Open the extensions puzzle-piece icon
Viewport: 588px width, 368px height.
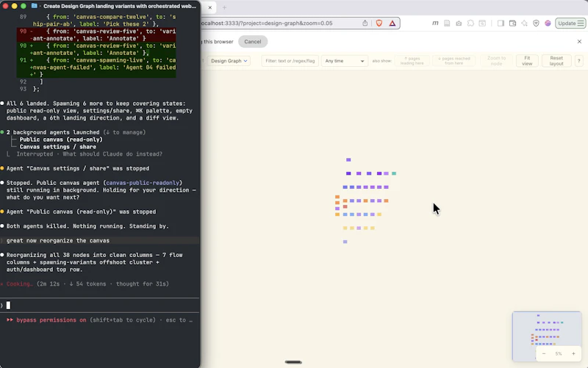pos(470,24)
